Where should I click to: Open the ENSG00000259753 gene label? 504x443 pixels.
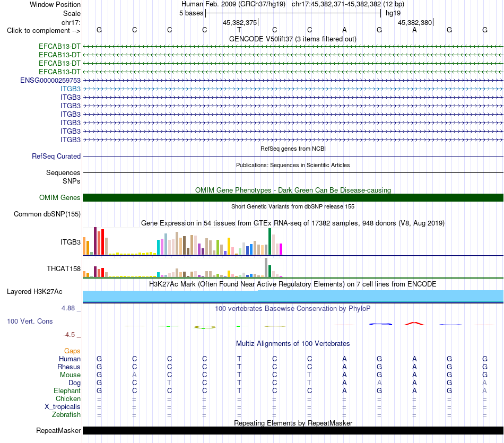[50, 80]
